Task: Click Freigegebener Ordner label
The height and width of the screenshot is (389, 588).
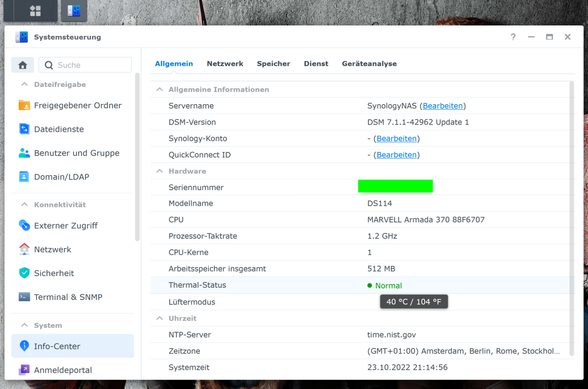Action: (x=78, y=105)
